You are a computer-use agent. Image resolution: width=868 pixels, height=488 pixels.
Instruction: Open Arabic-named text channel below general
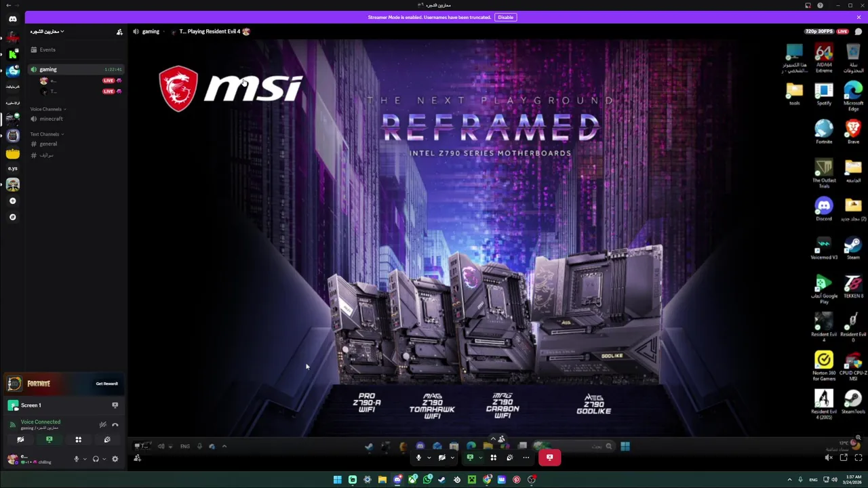point(75,155)
